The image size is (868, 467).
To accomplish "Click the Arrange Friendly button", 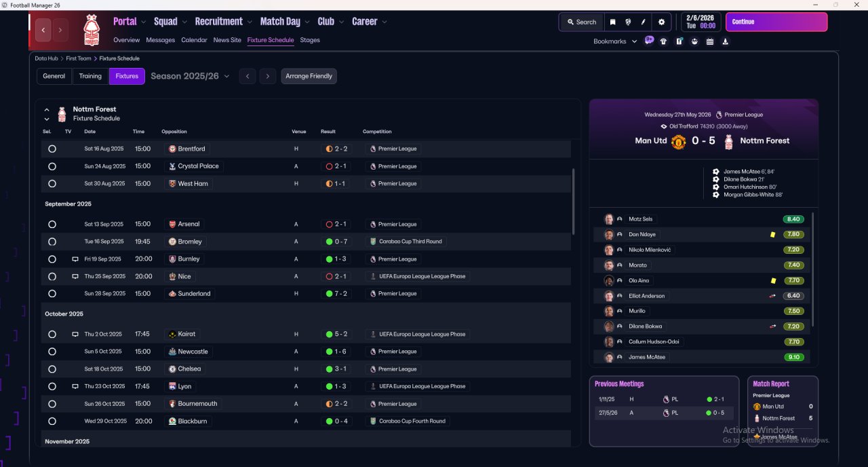I will pyautogui.click(x=309, y=76).
